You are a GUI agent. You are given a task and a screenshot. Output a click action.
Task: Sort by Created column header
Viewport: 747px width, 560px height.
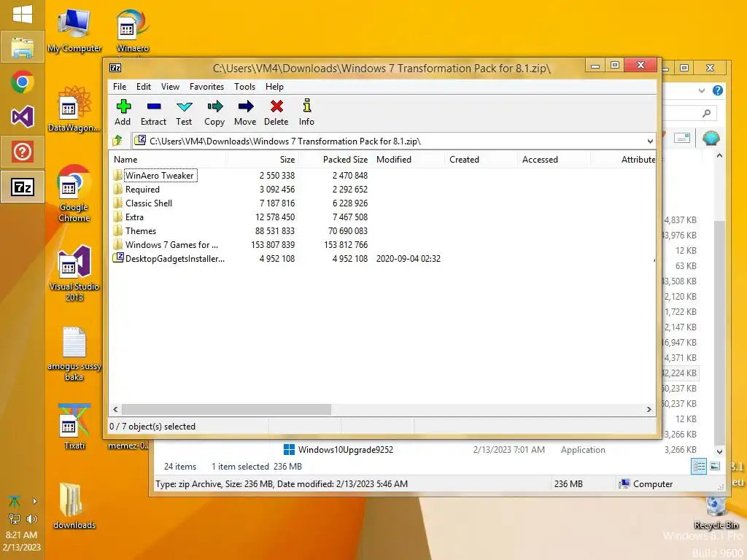[x=480, y=160]
